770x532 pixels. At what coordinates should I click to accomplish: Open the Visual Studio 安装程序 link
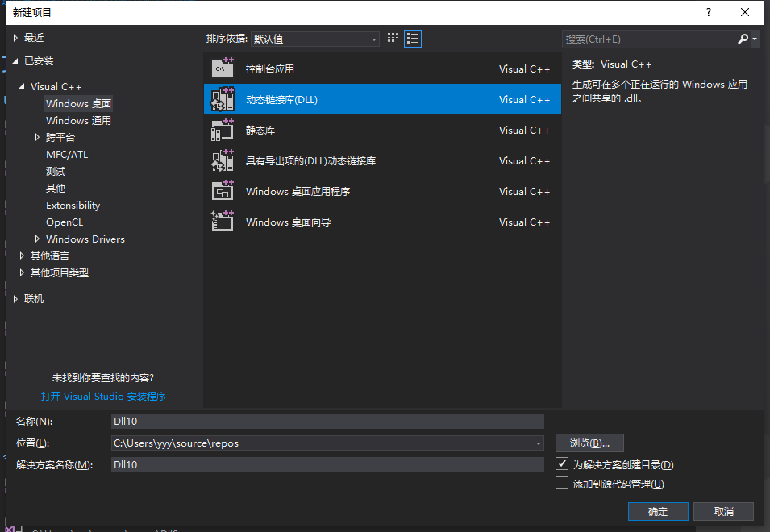pyautogui.click(x=103, y=397)
